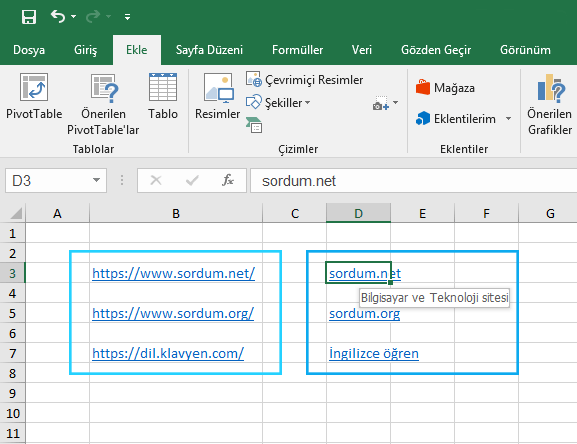Select row 5 header

(x=13, y=313)
